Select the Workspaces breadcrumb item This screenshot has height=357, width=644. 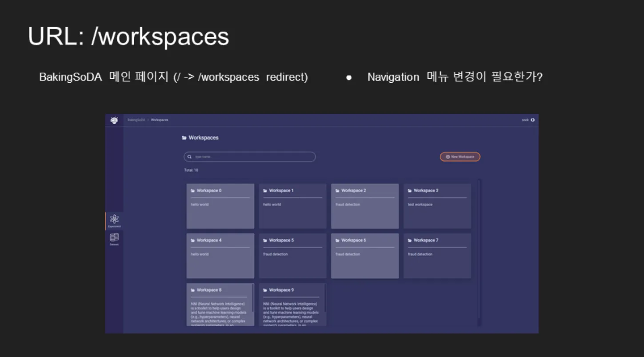pyautogui.click(x=160, y=120)
